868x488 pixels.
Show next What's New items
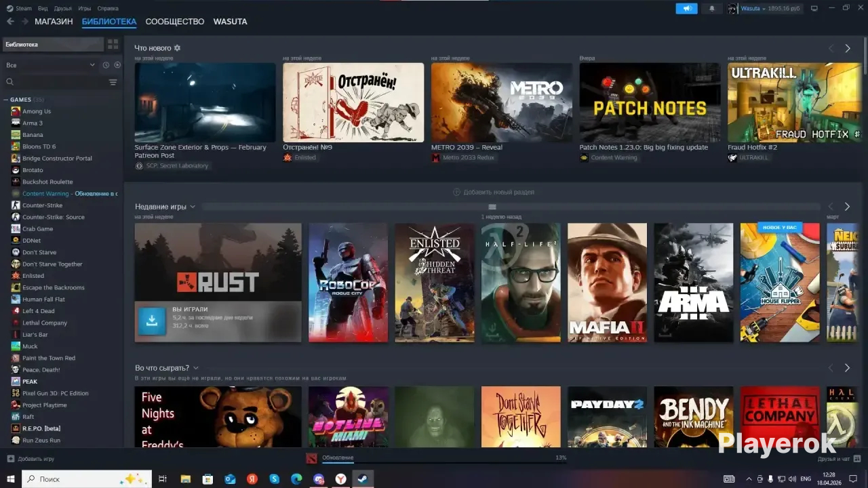tap(847, 49)
